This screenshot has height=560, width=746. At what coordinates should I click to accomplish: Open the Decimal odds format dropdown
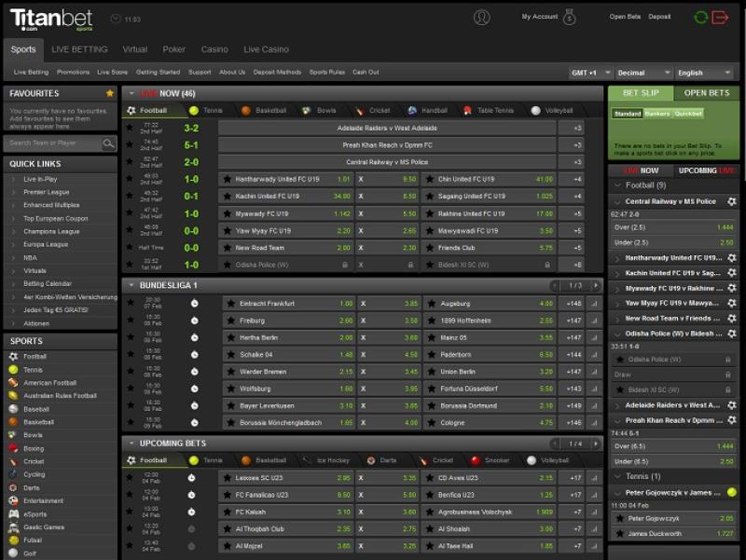click(643, 73)
